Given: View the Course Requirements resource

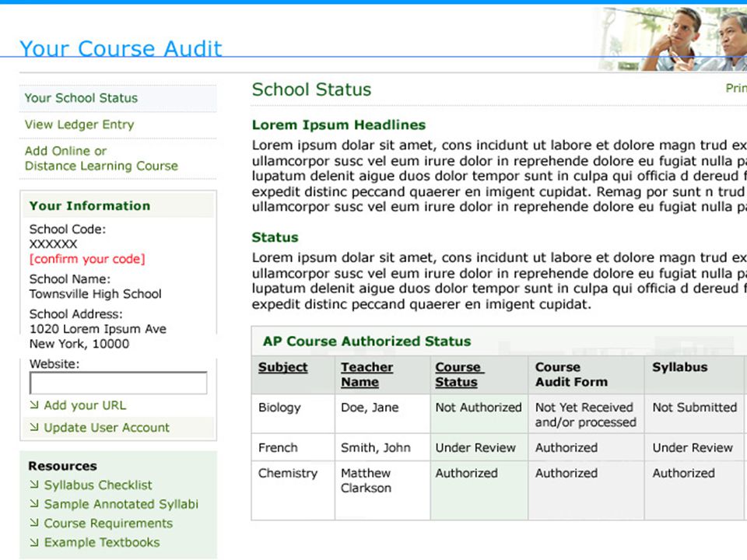Looking at the screenshot, I should coord(108,523).
